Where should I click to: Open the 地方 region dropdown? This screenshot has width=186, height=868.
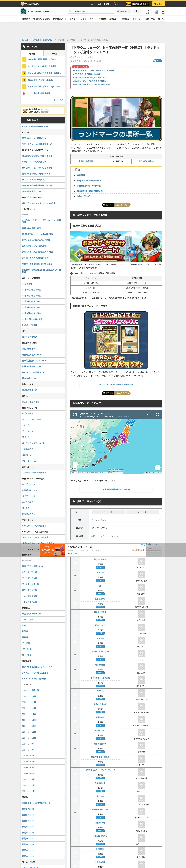(125, 520)
